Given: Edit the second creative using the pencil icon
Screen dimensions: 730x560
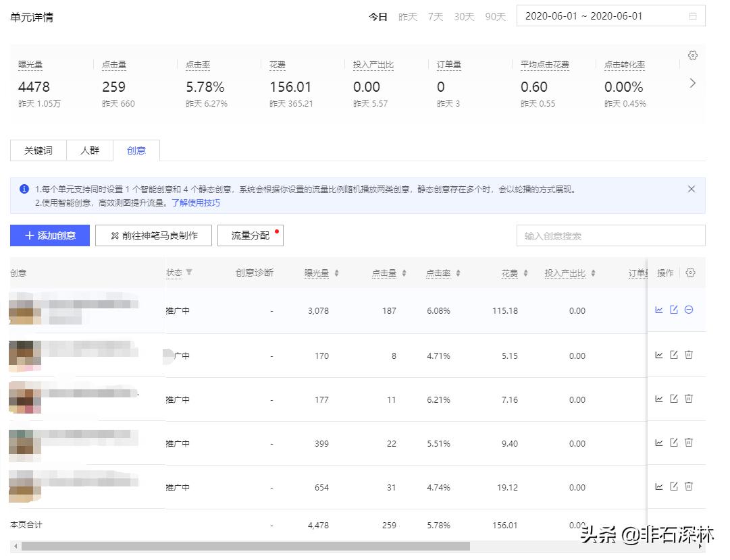Looking at the screenshot, I should pos(674,356).
